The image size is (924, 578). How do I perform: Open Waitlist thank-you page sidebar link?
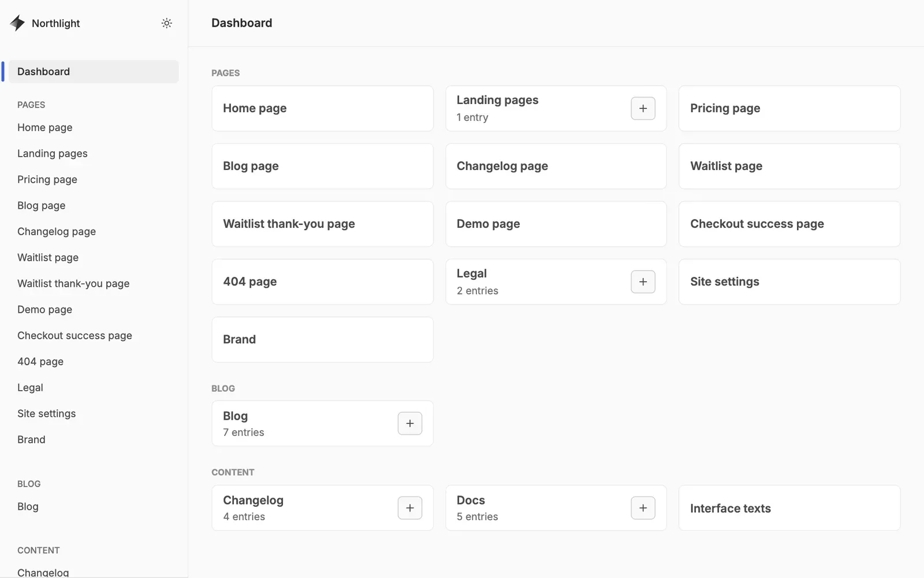click(73, 284)
